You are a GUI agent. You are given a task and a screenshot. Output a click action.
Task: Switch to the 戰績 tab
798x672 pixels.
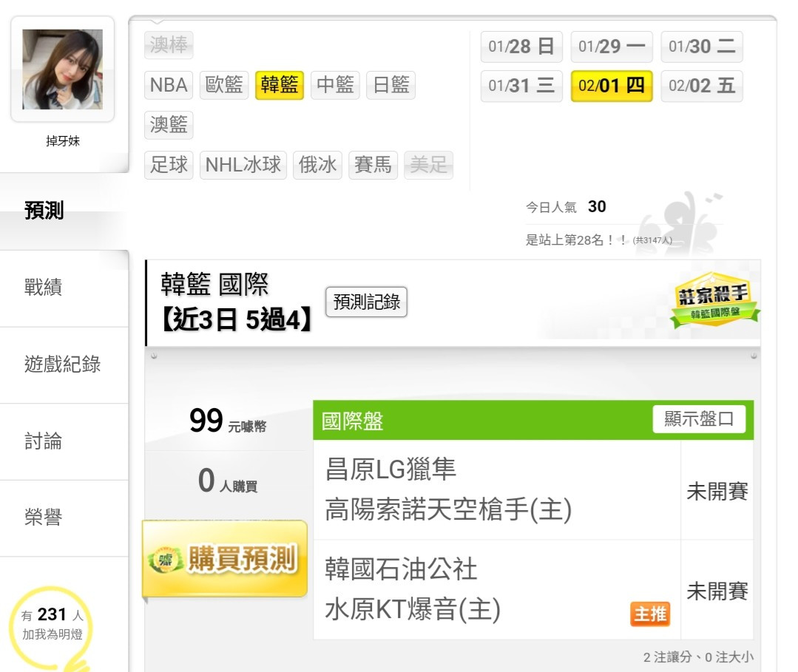[x=43, y=288]
